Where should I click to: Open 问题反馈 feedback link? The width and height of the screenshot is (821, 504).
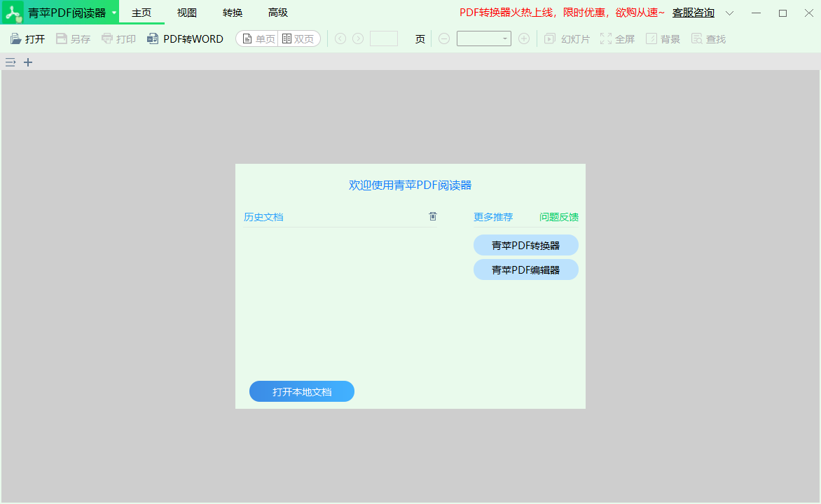pyautogui.click(x=558, y=217)
